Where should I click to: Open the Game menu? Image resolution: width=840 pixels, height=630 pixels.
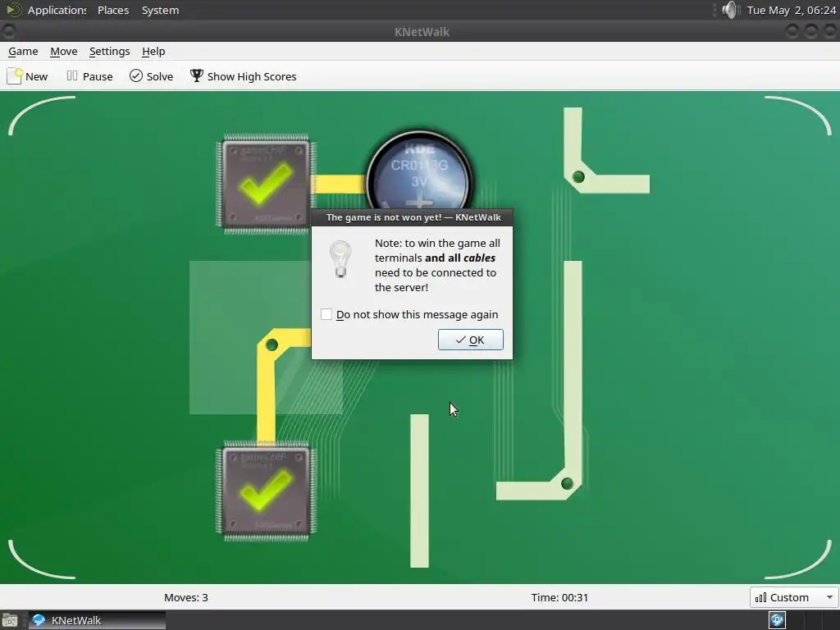click(23, 52)
